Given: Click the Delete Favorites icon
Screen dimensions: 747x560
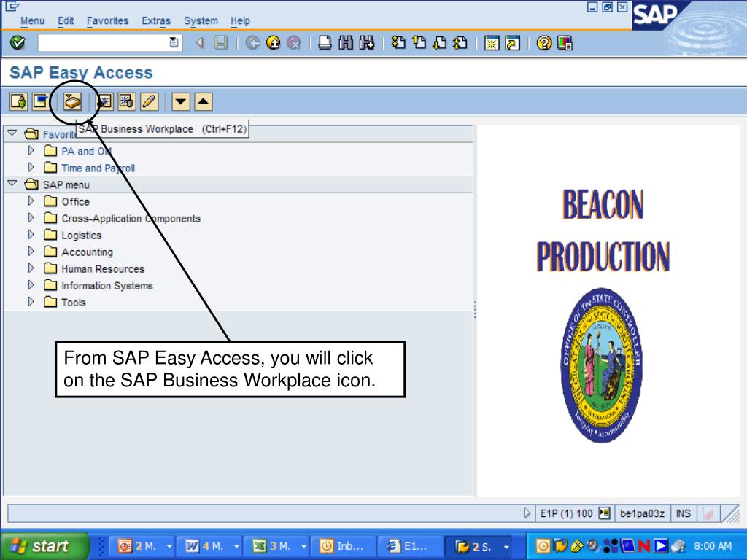Looking at the screenshot, I should pos(127,101).
